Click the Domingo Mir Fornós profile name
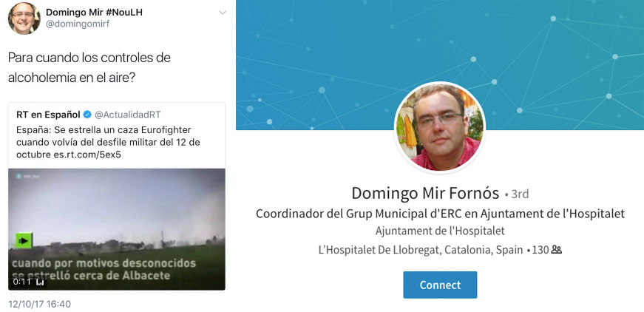 pos(425,193)
